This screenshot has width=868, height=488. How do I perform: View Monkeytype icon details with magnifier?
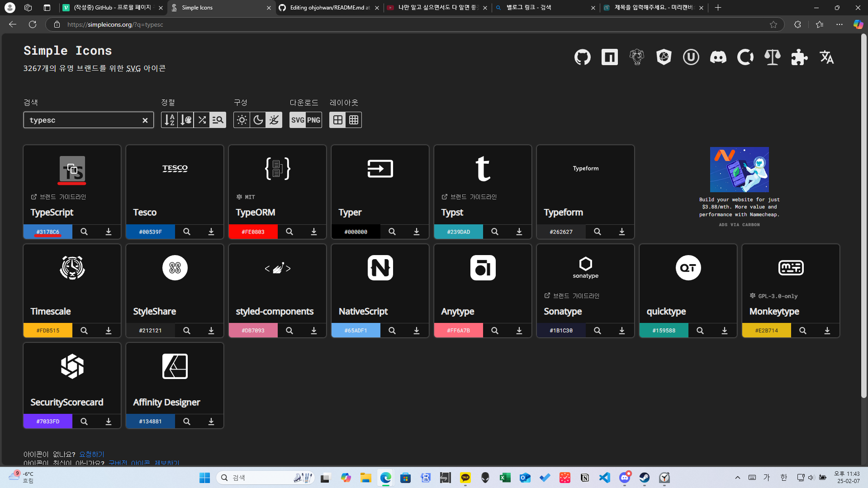803,331
